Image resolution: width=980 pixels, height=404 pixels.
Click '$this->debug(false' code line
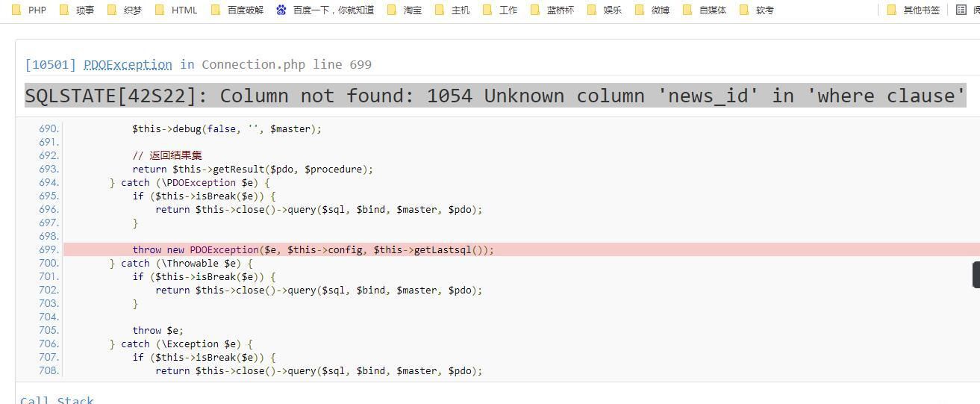click(x=227, y=128)
